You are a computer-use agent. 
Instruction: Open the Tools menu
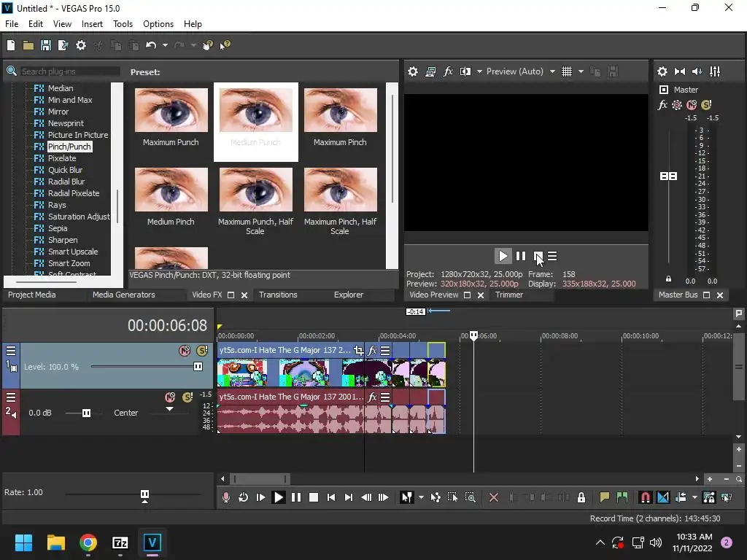(x=123, y=24)
